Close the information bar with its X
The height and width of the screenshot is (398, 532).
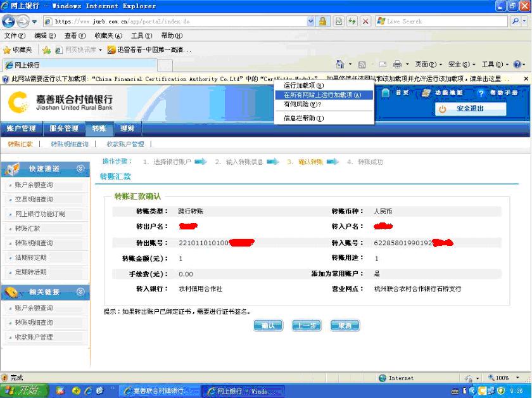526,79
